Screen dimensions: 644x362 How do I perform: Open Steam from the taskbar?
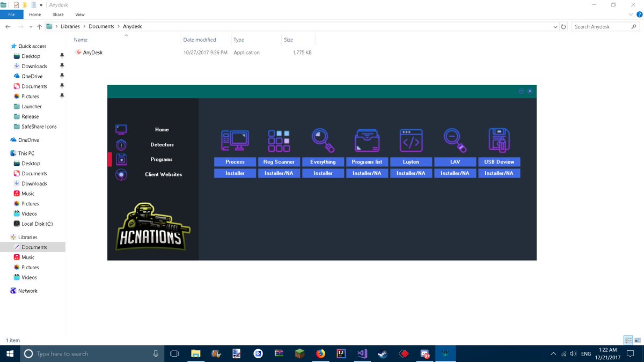[383, 354]
